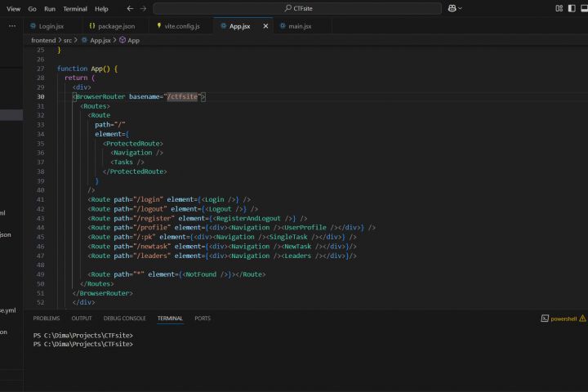This screenshot has height=392, width=588.
Task: Click the Copilot icon in title bar
Action: coord(452,8)
